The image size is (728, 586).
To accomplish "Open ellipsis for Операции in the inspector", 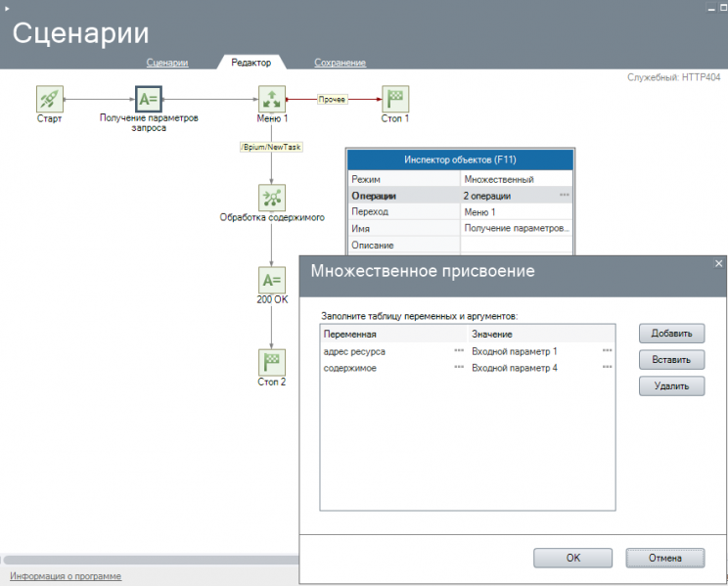I will pos(565,195).
